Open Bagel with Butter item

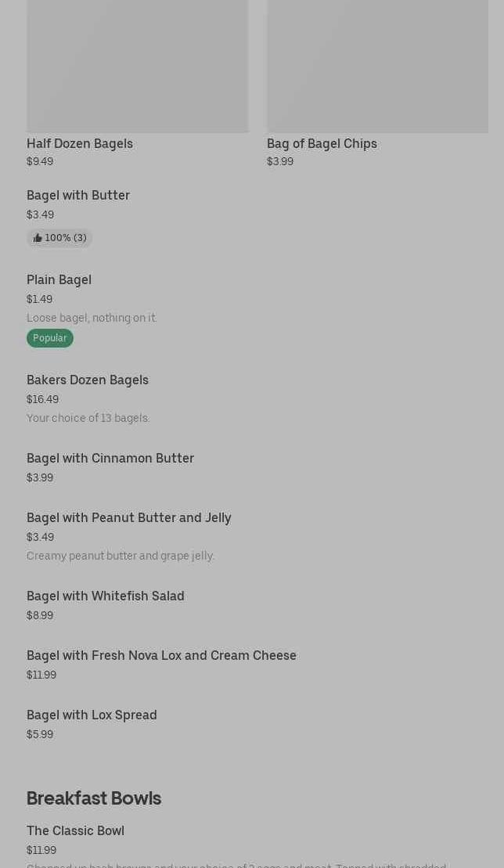78,195
